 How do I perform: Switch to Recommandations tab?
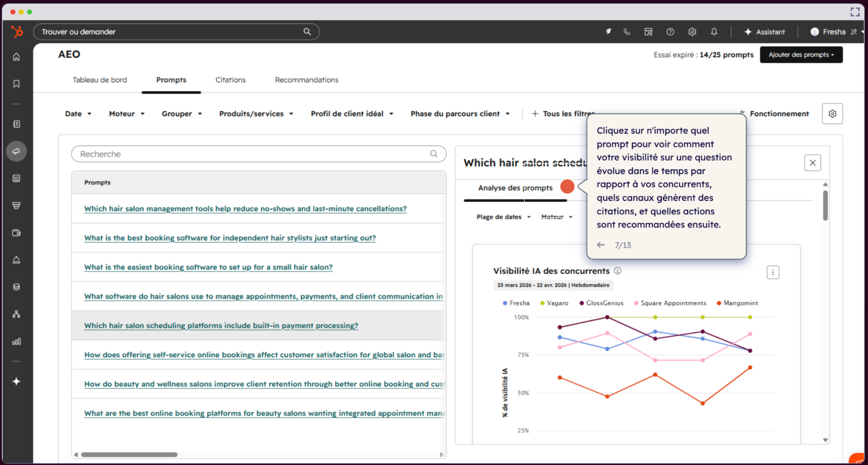[306, 80]
